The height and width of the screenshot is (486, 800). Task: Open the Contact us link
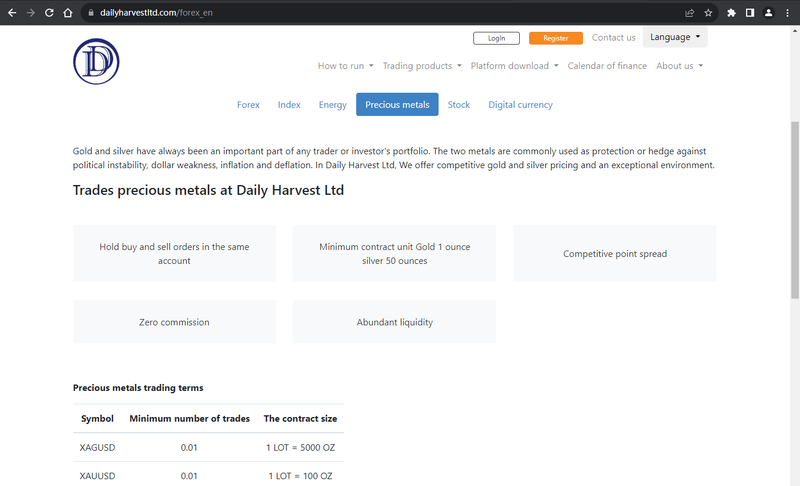[613, 37]
